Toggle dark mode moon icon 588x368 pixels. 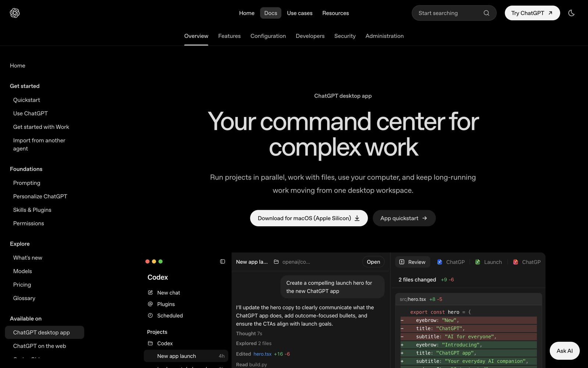[x=571, y=13]
